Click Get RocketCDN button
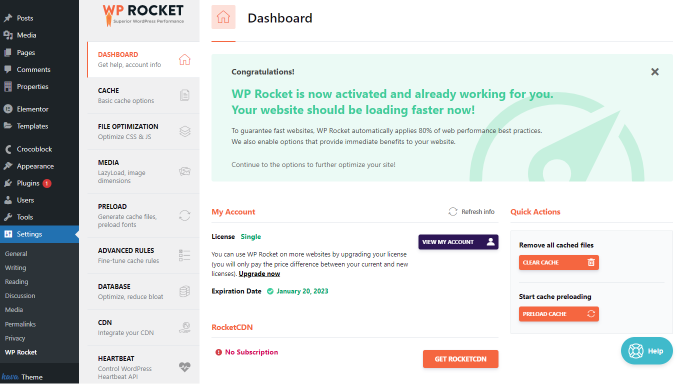The image size is (684, 384). [460, 359]
